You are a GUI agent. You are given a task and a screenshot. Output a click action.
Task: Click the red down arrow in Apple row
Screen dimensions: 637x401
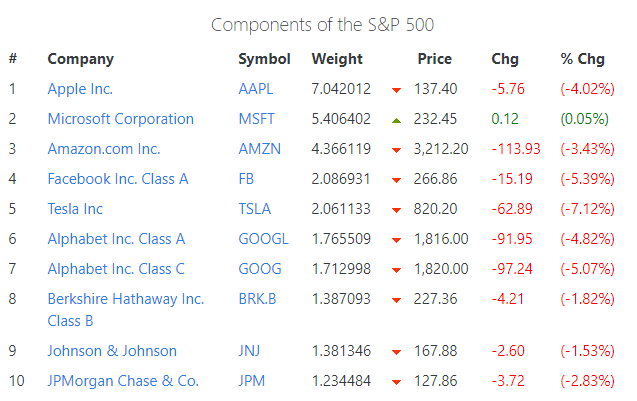397,90
